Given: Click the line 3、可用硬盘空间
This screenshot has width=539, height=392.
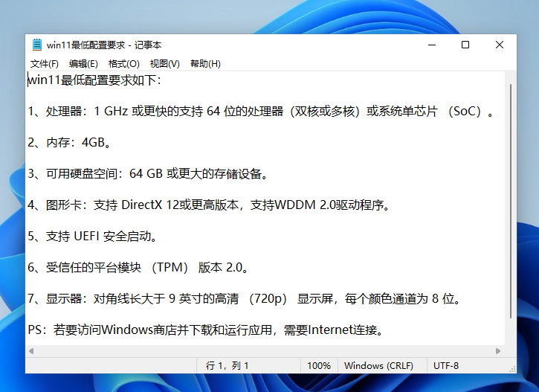Looking at the screenshot, I should pos(148,173).
